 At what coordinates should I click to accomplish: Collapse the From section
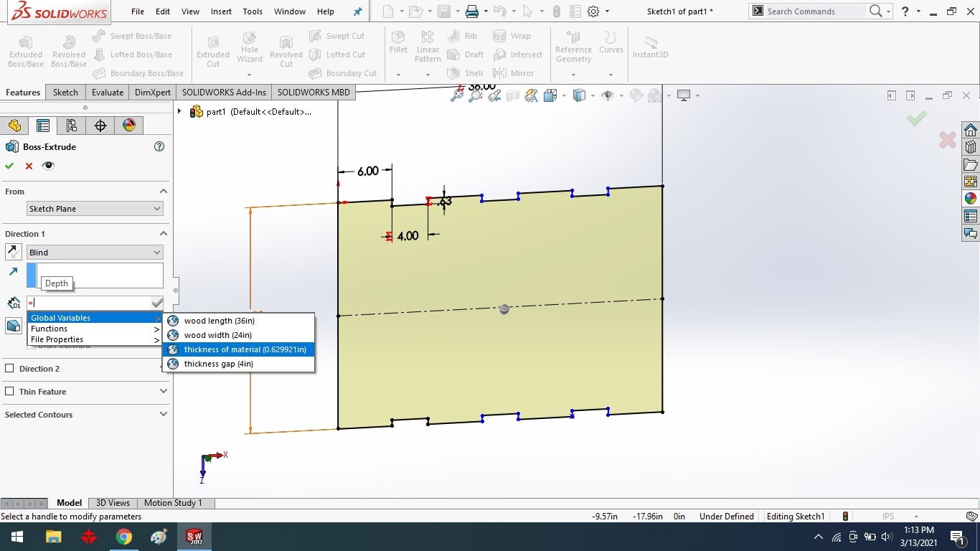[x=163, y=192]
